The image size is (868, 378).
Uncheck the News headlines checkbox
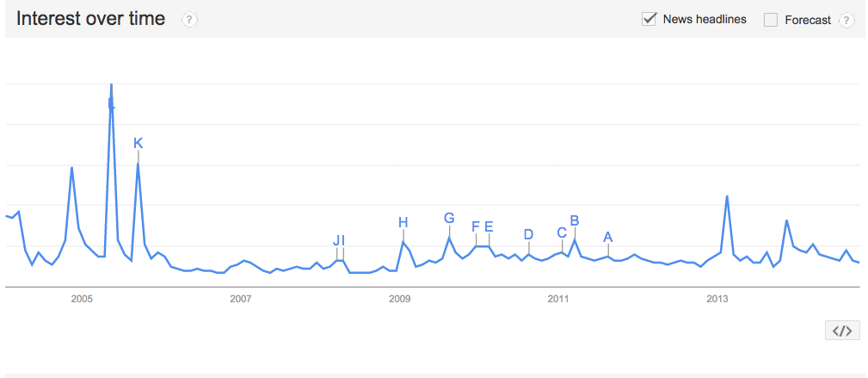click(649, 20)
